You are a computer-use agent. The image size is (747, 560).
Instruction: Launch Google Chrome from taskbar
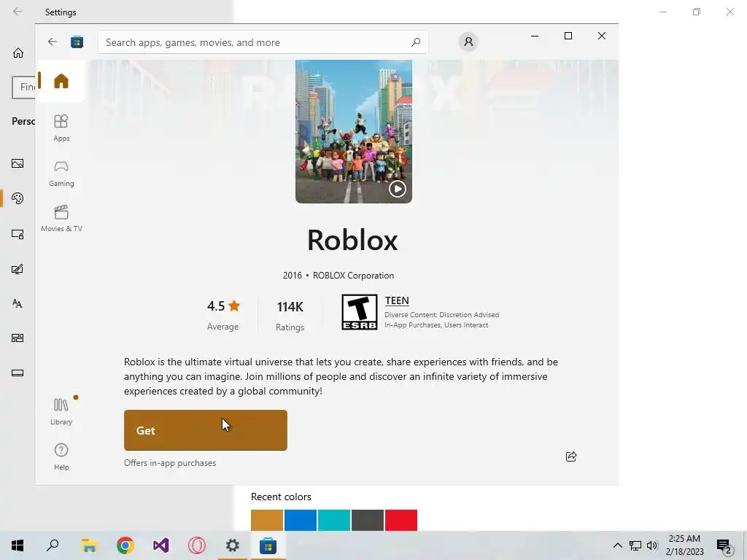click(x=125, y=545)
